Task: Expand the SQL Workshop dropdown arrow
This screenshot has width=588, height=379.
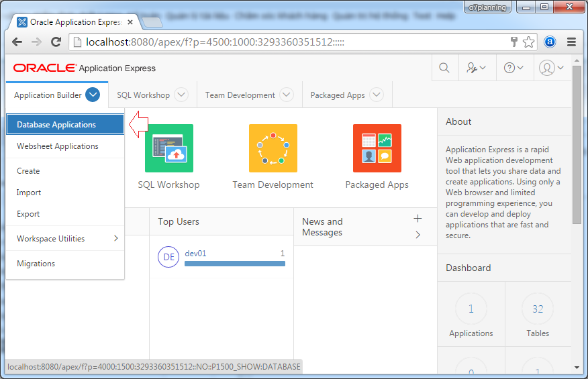Action: [181, 95]
